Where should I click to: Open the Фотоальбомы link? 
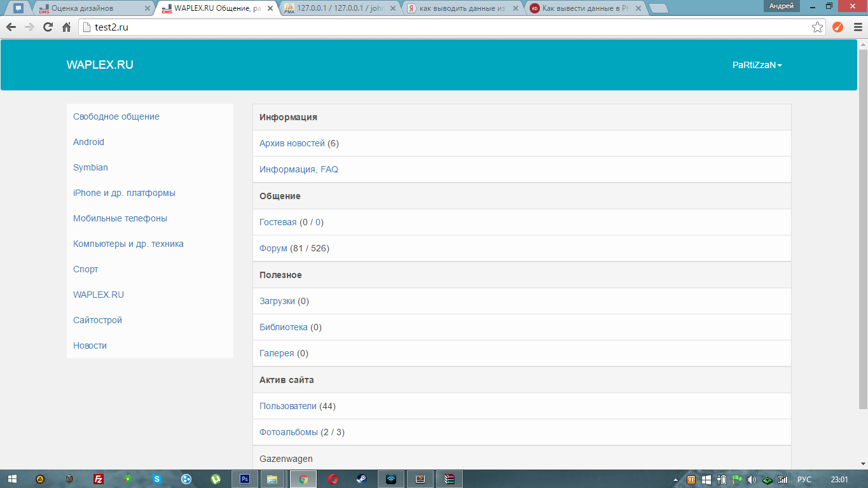pos(289,432)
